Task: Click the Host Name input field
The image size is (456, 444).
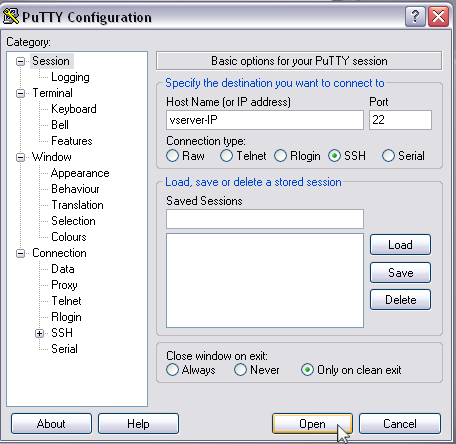Action: (265, 120)
